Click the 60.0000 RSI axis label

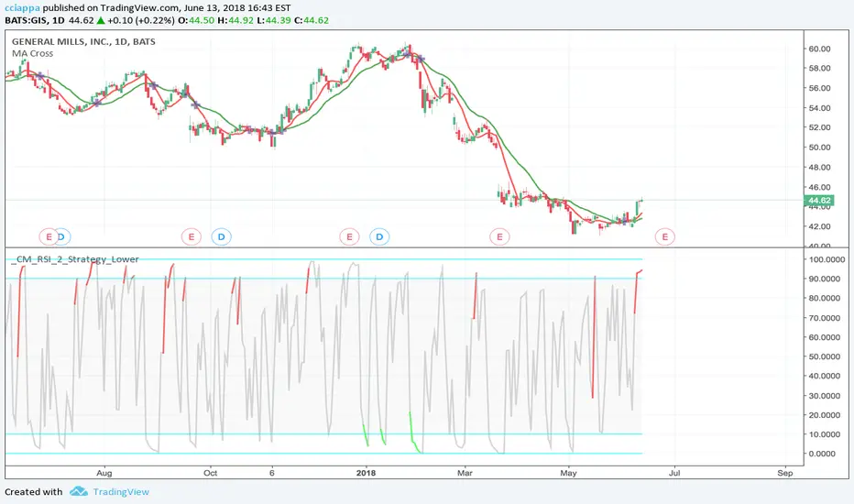pos(823,337)
